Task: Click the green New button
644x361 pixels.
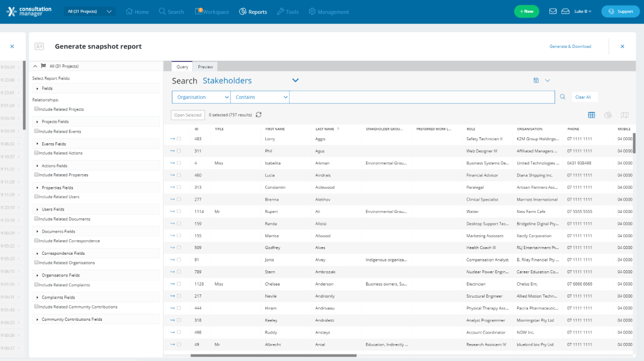Action: pyautogui.click(x=527, y=11)
